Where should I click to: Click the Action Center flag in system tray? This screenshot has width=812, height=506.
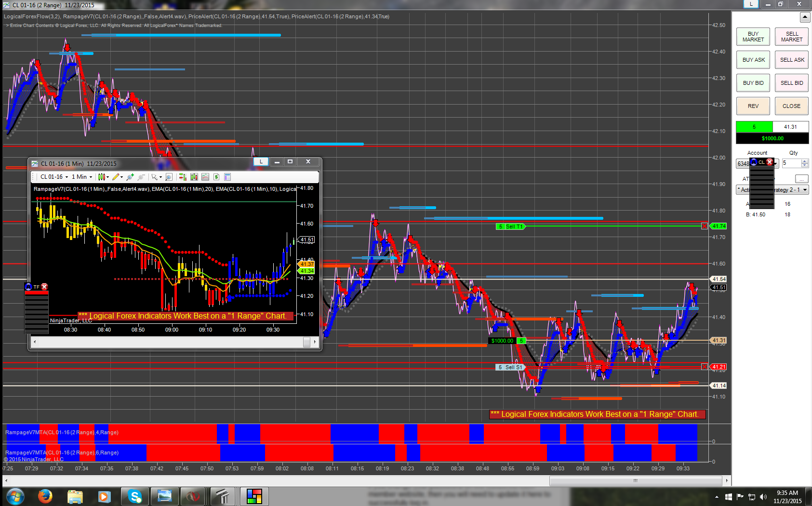click(740, 497)
